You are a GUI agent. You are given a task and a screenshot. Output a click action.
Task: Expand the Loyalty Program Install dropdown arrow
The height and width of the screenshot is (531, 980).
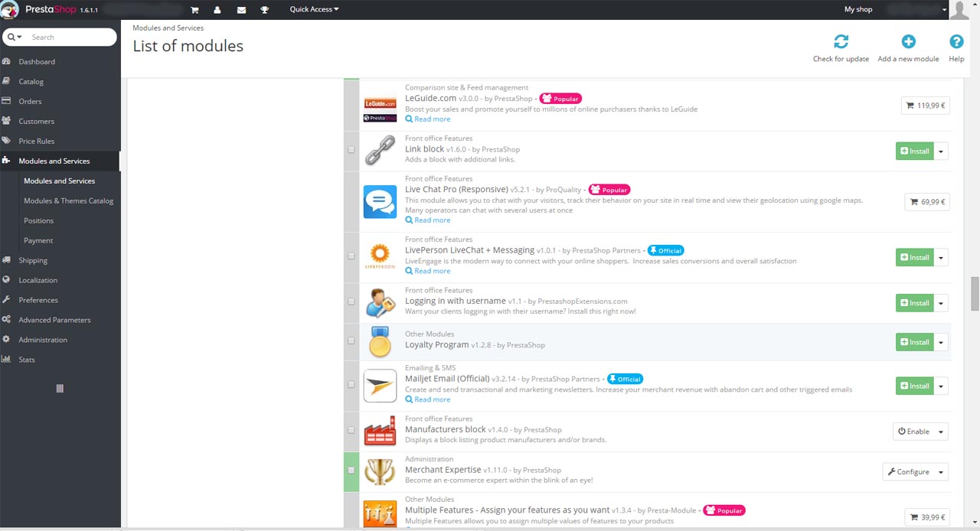tap(941, 342)
